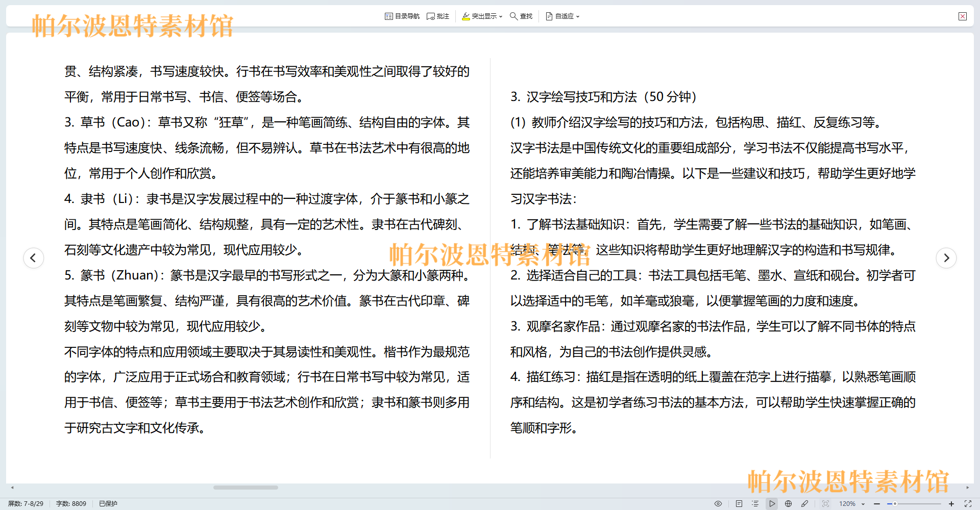980x510 pixels.
Task: Close the reading mode view
Action: [963, 16]
